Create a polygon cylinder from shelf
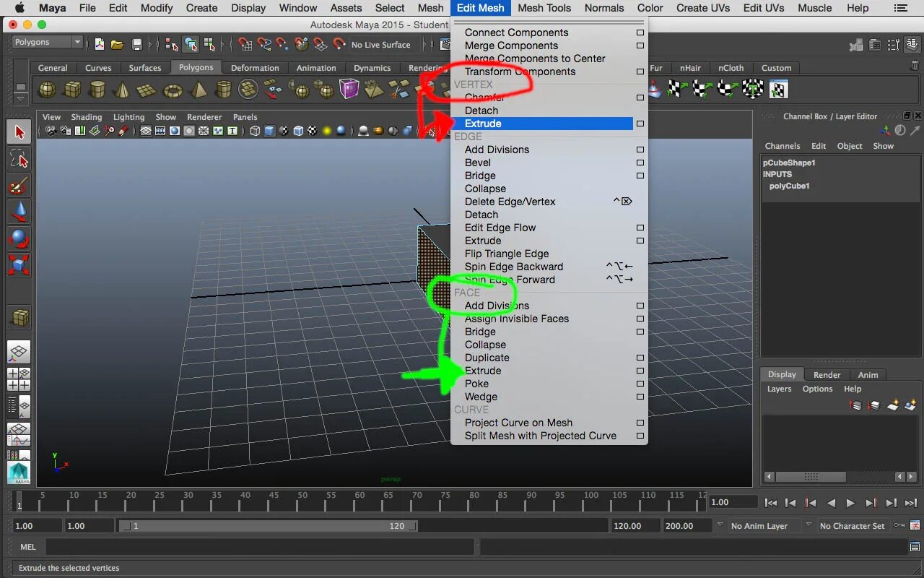Image resolution: width=924 pixels, height=578 pixels. 97,90
